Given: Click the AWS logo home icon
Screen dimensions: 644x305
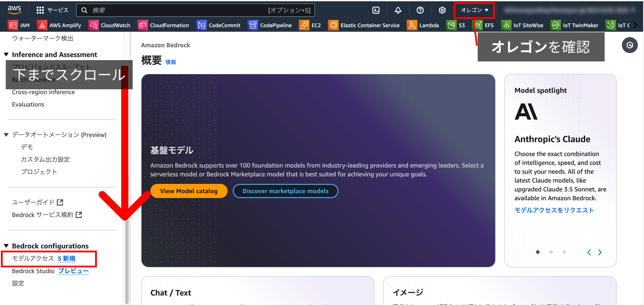Looking at the screenshot, I should pyautogui.click(x=14, y=10).
